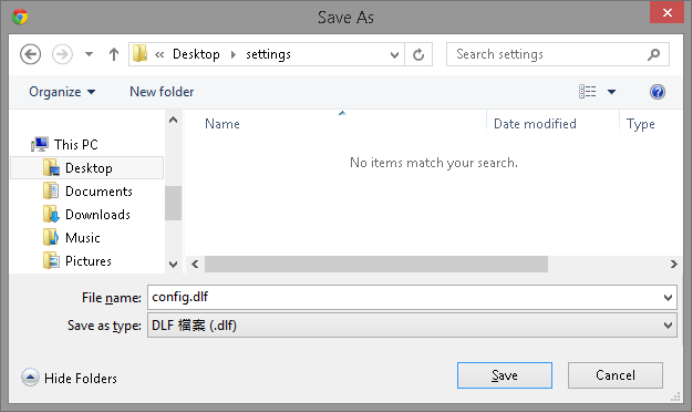
Task: Change the view layout icon
Action: pos(587,92)
